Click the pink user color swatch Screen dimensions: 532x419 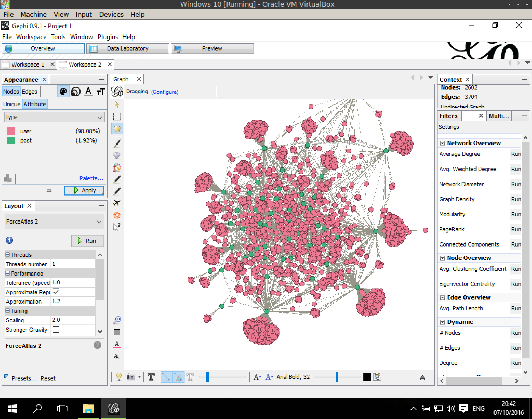pos(11,131)
